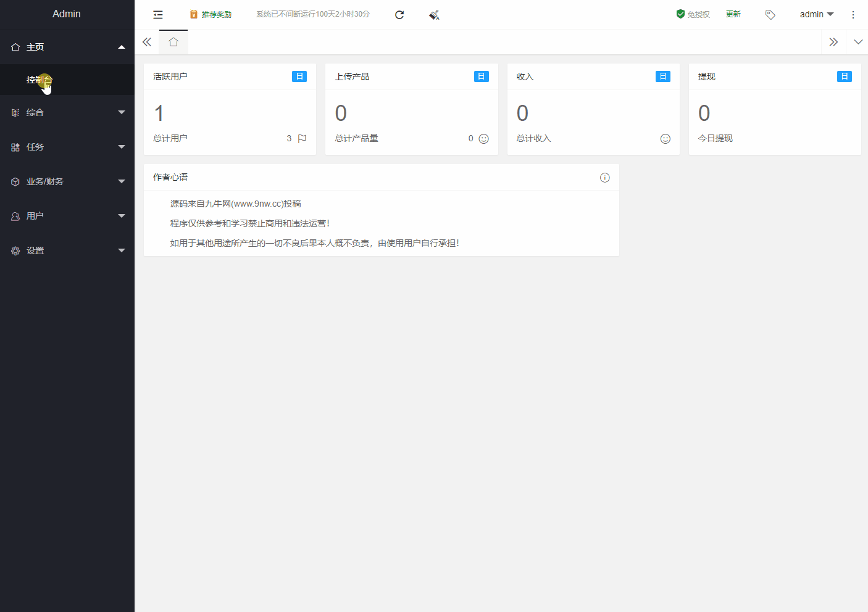Click the 更新 link in the header
Image resolution: width=868 pixels, height=612 pixels.
click(733, 14)
